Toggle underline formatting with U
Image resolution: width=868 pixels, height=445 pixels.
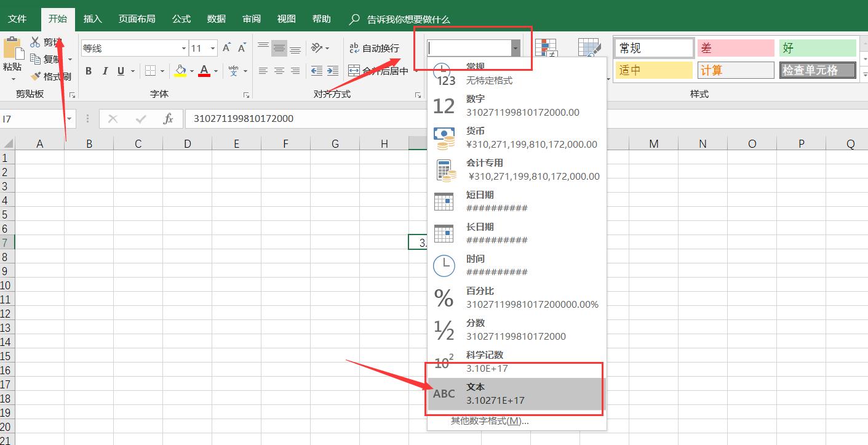point(121,71)
